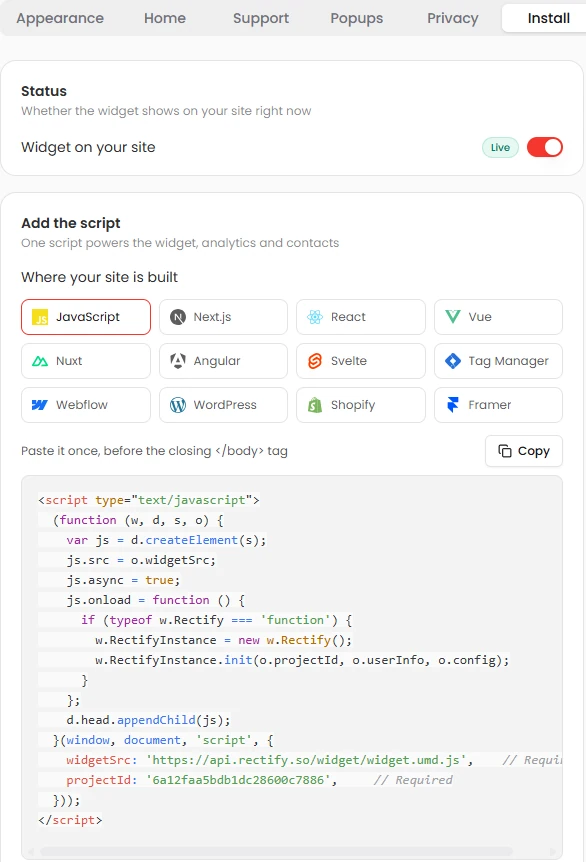Open the Support tab
586x862 pixels.
pyautogui.click(x=261, y=18)
